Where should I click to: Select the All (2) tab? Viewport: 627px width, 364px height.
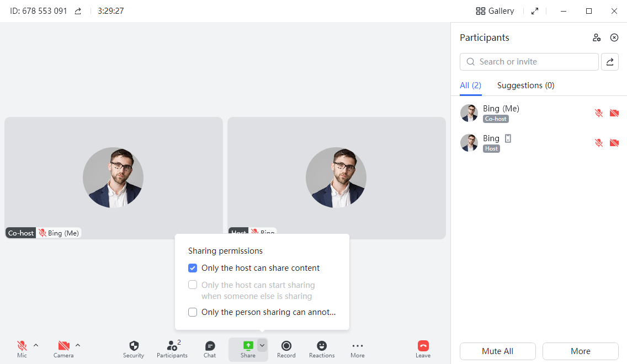[x=470, y=85]
